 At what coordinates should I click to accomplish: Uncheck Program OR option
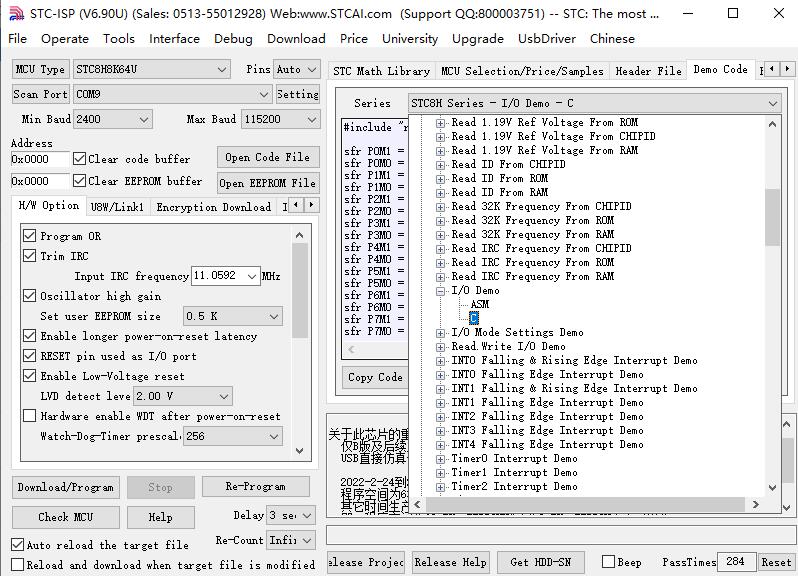pos(30,236)
